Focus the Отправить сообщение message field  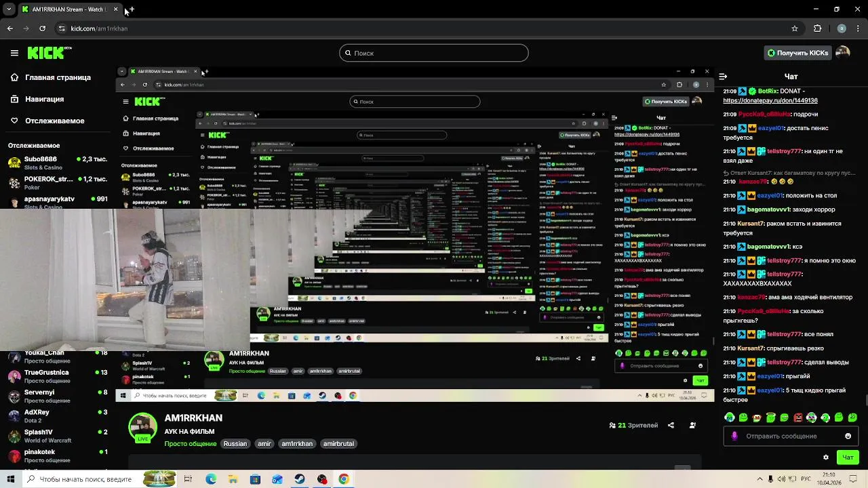(791, 436)
